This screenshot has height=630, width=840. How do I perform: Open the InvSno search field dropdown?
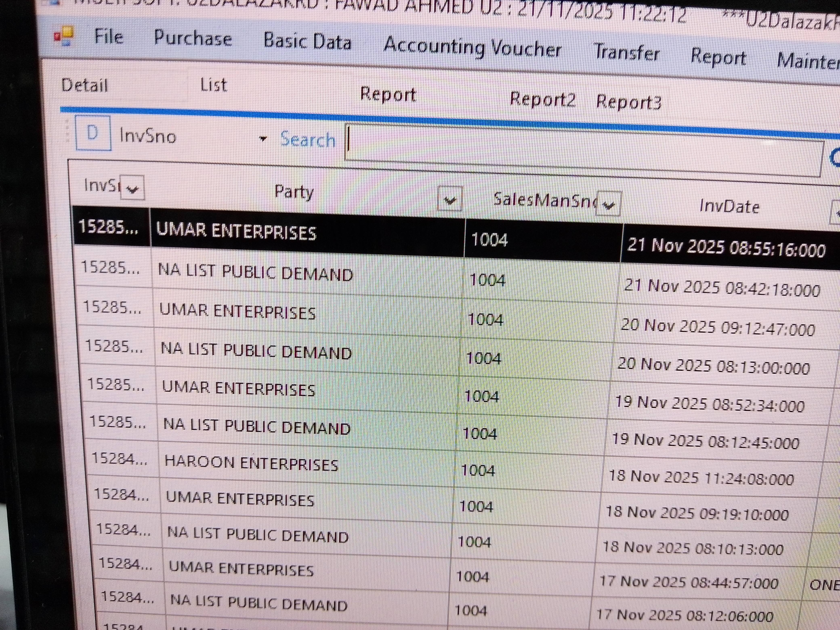[263, 139]
